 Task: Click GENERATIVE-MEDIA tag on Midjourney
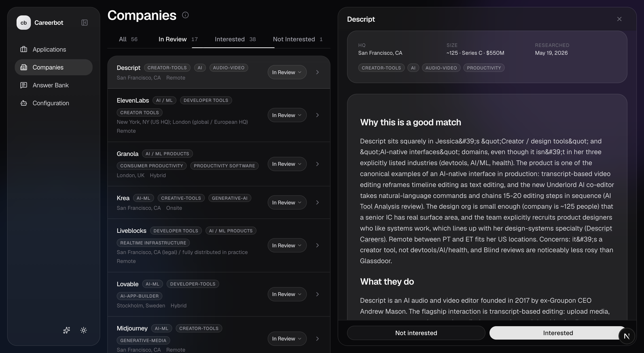(x=143, y=340)
